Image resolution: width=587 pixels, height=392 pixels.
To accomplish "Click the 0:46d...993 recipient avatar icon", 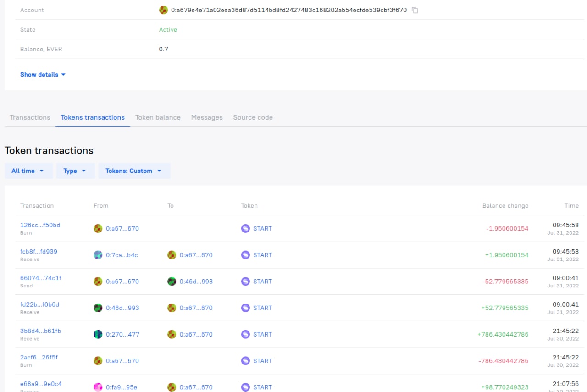I will pyautogui.click(x=172, y=282).
